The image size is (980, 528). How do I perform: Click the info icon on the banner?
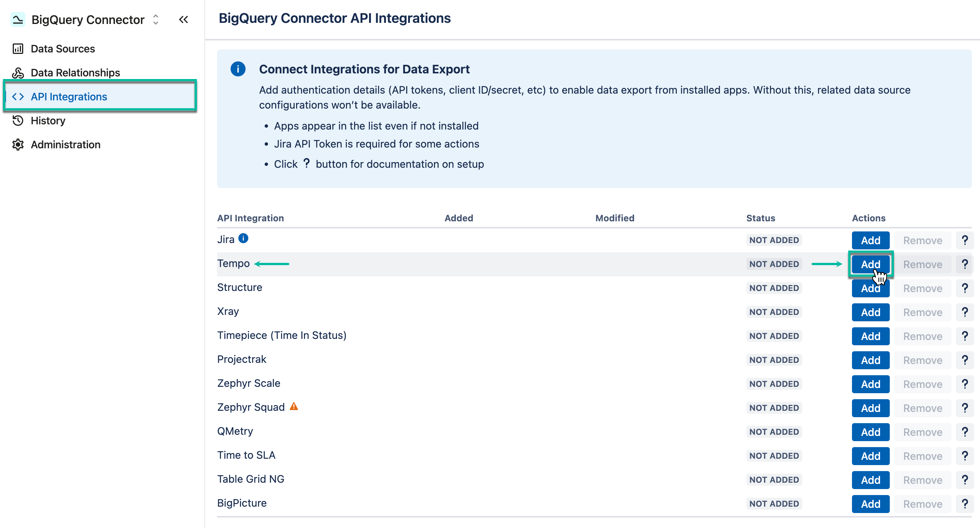pos(238,69)
